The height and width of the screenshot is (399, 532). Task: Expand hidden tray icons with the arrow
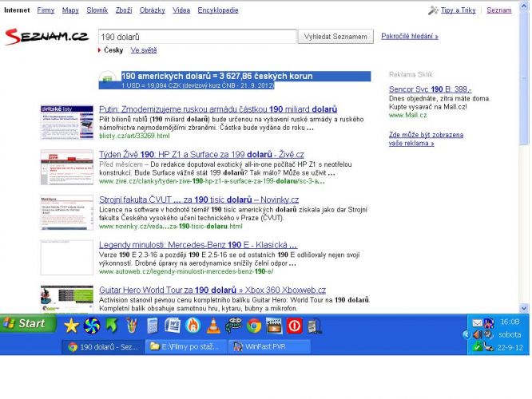[466, 334]
